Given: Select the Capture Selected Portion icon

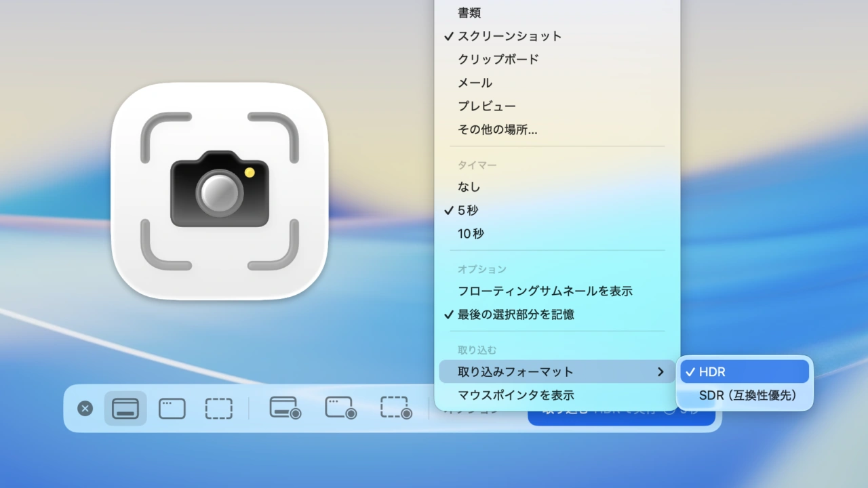Looking at the screenshot, I should pos(218,408).
